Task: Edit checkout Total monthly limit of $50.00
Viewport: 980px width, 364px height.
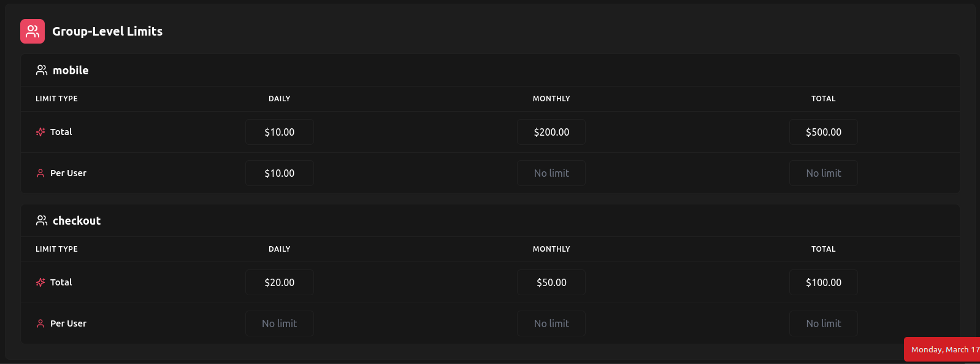Action: coord(551,282)
